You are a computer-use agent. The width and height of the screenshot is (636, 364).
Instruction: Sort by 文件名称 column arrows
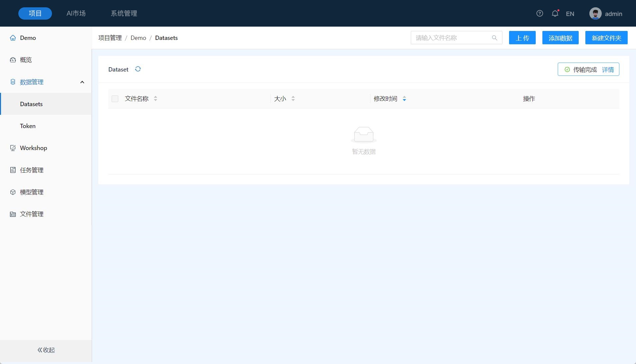coord(155,99)
